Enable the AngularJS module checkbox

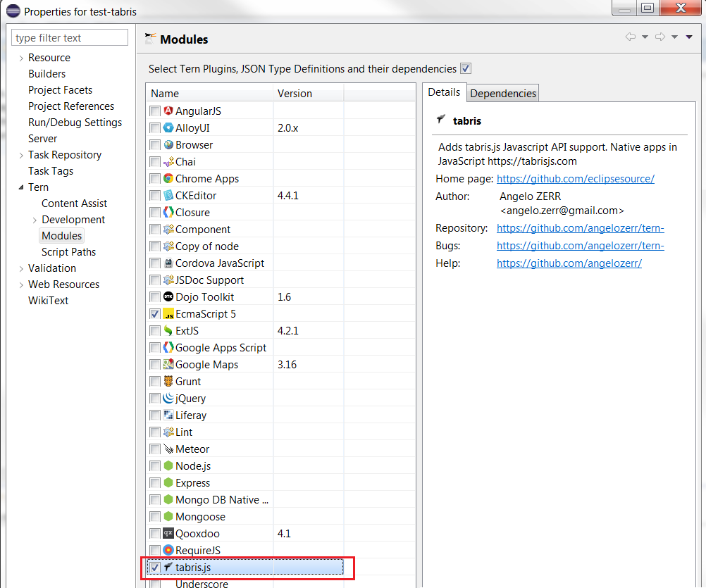pos(155,111)
